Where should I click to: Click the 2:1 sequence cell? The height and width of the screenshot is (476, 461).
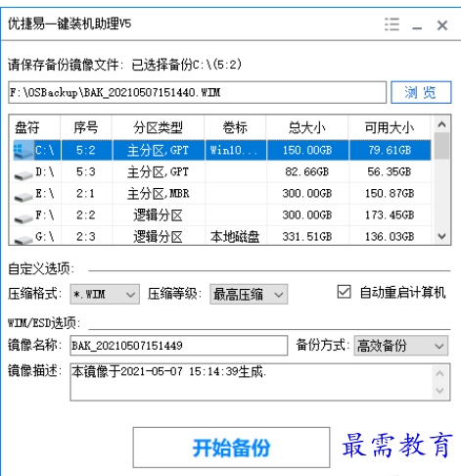(x=86, y=193)
